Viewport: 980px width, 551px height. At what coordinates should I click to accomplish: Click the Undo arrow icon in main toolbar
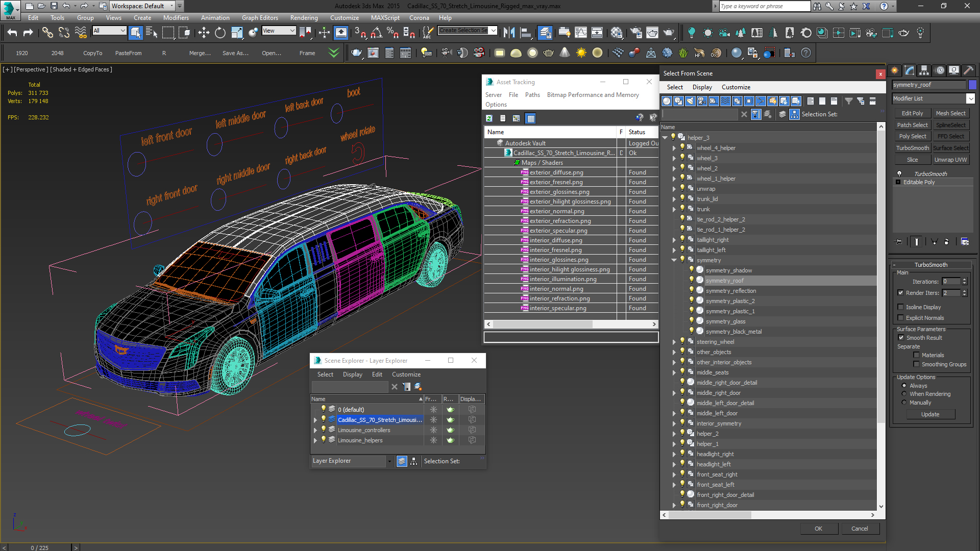point(12,33)
